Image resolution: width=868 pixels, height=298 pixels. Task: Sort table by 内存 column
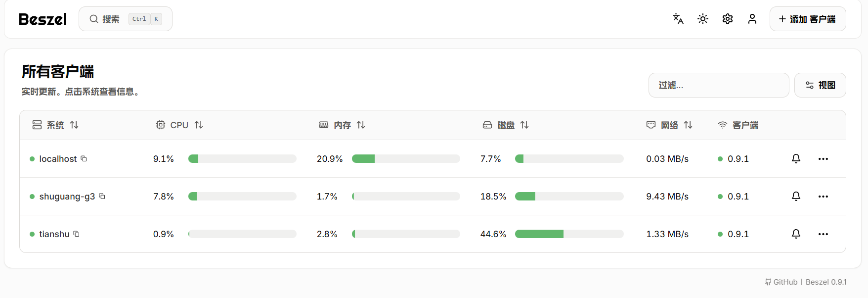tap(343, 125)
